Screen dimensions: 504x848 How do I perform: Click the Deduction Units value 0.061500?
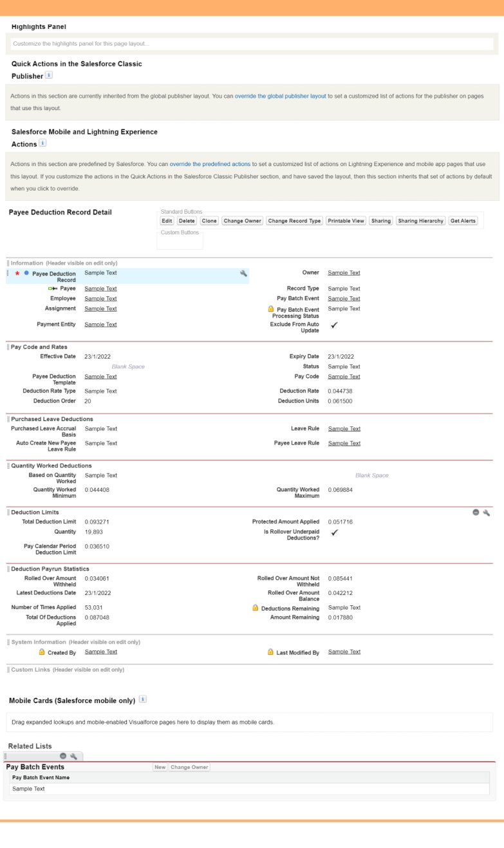[x=340, y=401]
